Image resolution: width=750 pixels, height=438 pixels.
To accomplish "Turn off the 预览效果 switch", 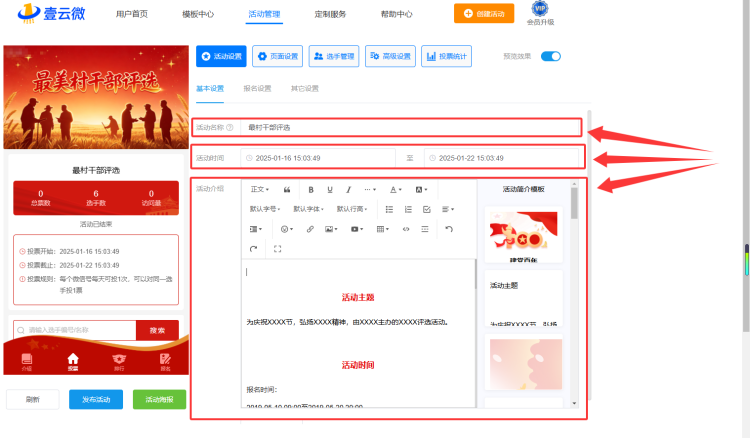I will [551, 56].
